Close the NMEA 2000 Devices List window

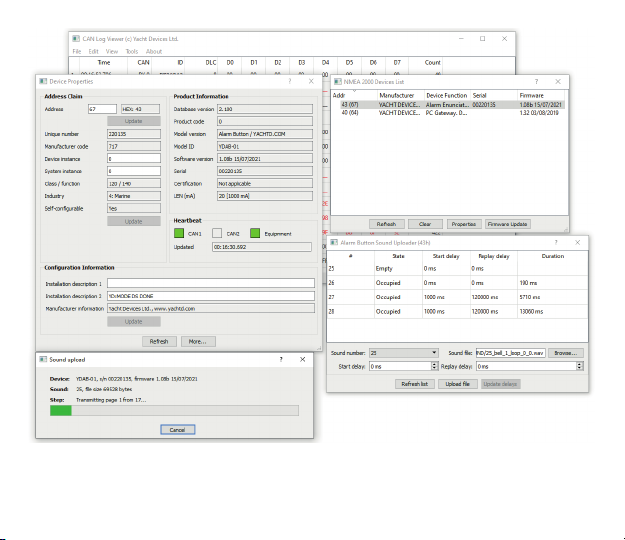click(558, 82)
